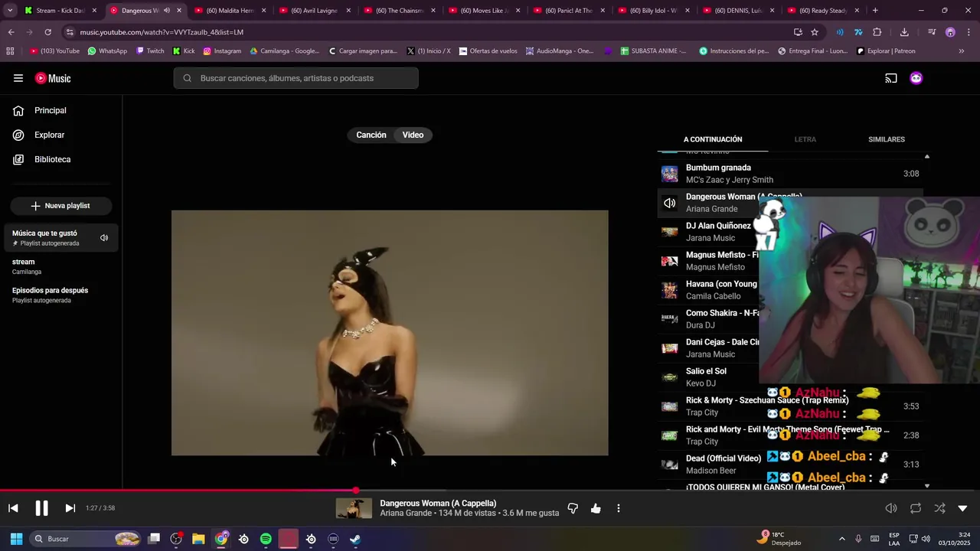
Task: Switch to the Canción mode
Action: [371, 135]
